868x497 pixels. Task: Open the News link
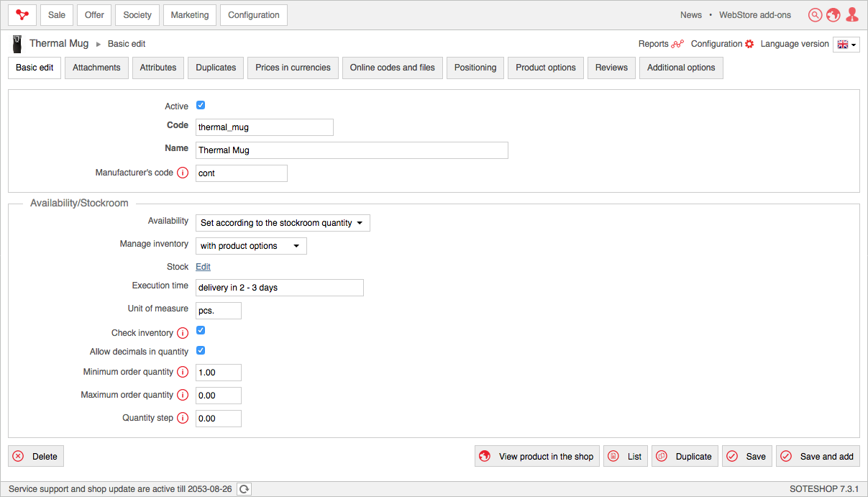[691, 15]
